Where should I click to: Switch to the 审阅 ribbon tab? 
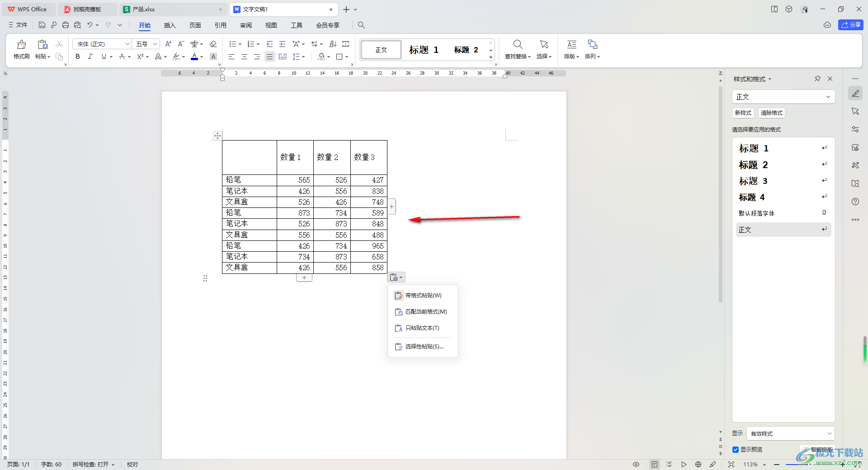[x=245, y=25]
